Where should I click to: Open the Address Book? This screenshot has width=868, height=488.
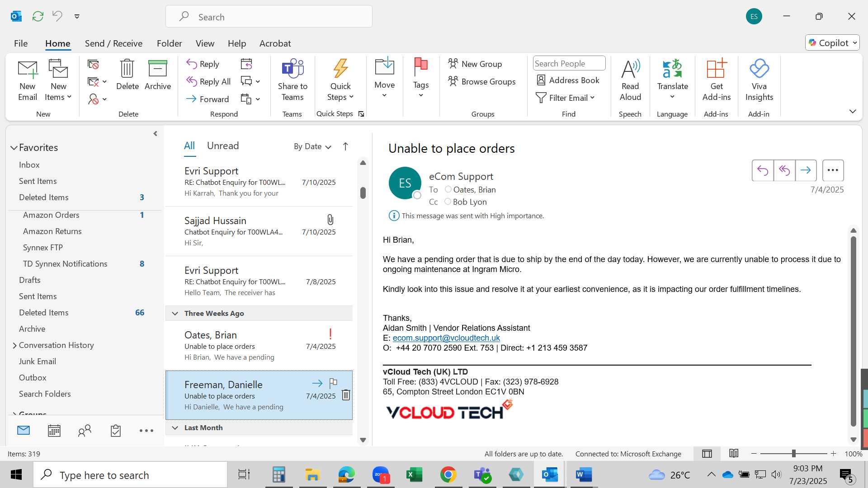pyautogui.click(x=568, y=80)
